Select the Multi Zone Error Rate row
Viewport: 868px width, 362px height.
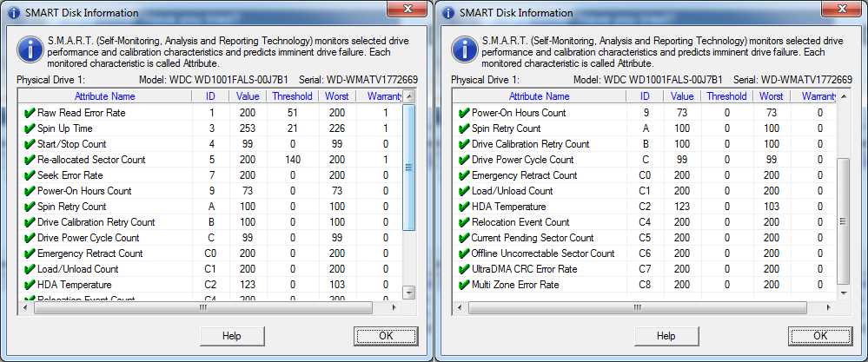coord(646,285)
